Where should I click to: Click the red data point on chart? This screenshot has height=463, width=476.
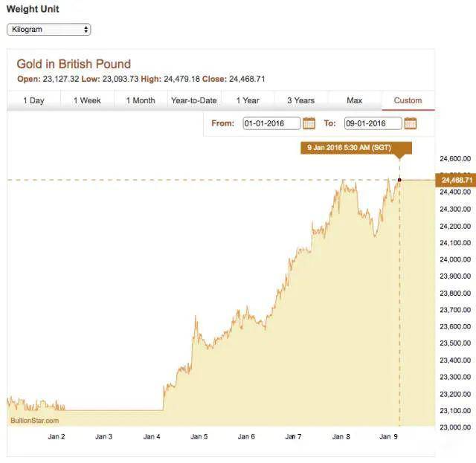click(399, 180)
